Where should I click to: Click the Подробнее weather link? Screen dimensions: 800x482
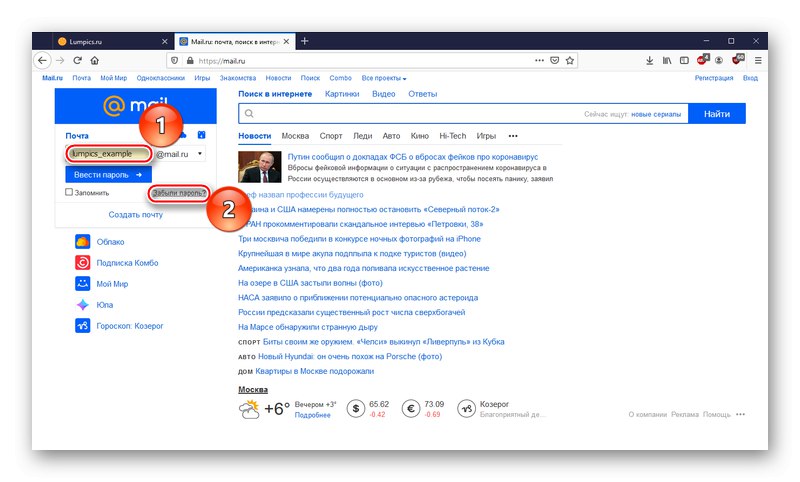click(312, 415)
